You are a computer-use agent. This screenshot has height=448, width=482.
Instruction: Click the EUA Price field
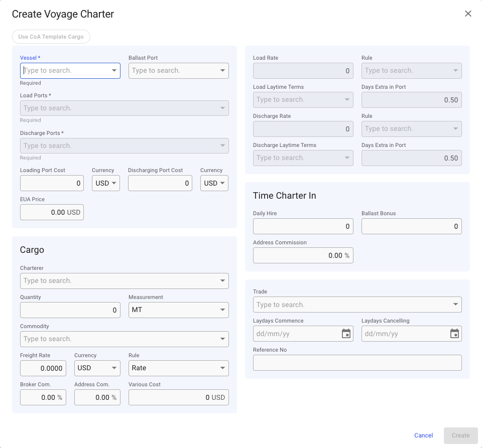52,212
